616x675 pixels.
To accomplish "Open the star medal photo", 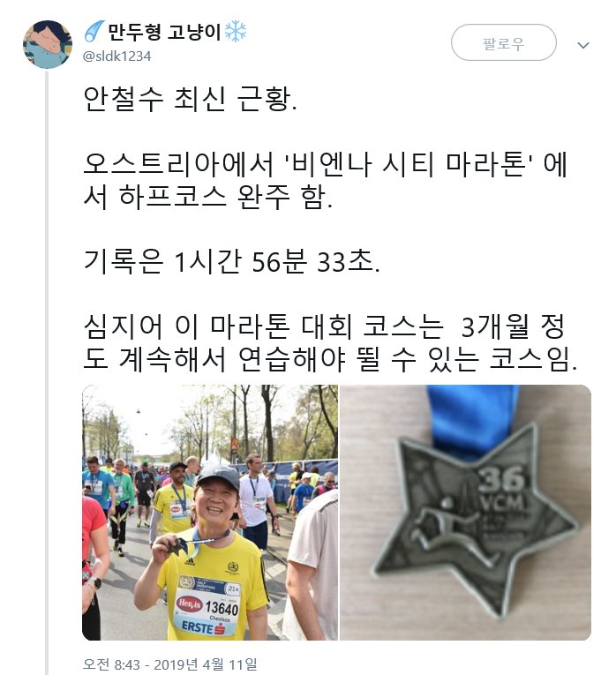I will tap(465, 513).
